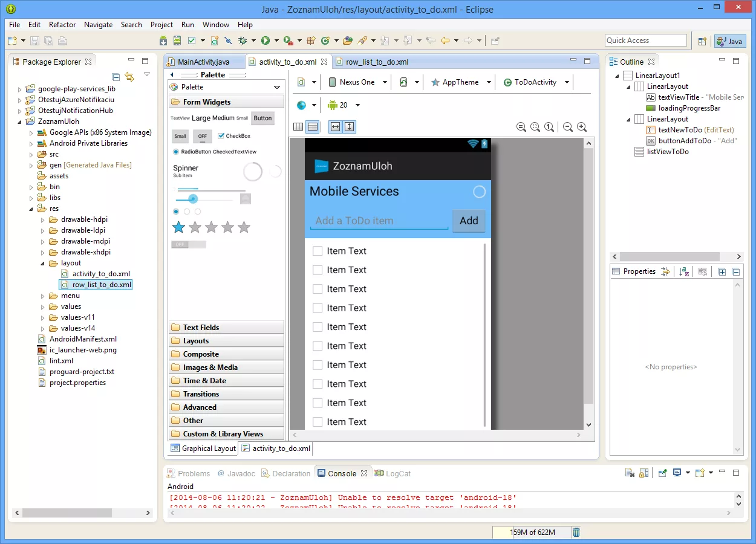The width and height of the screenshot is (756, 544).
Task: Click emulate real size zoom icon
Action: (521, 127)
